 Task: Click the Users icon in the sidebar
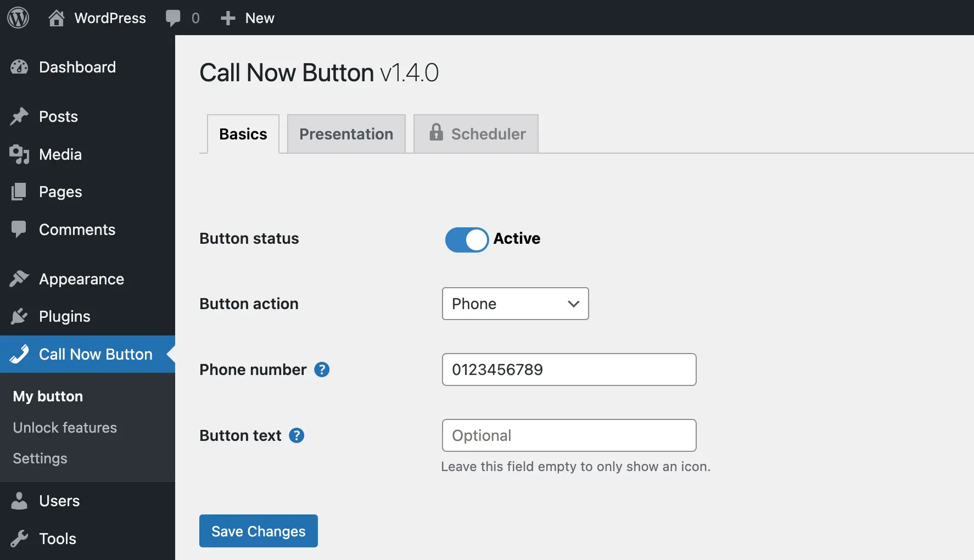(x=20, y=501)
